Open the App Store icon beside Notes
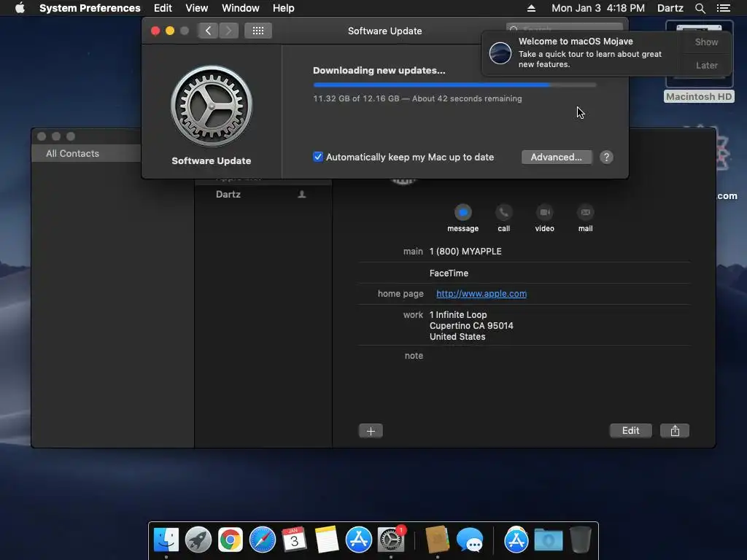The width and height of the screenshot is (747, 560). (x=359, y=540)
